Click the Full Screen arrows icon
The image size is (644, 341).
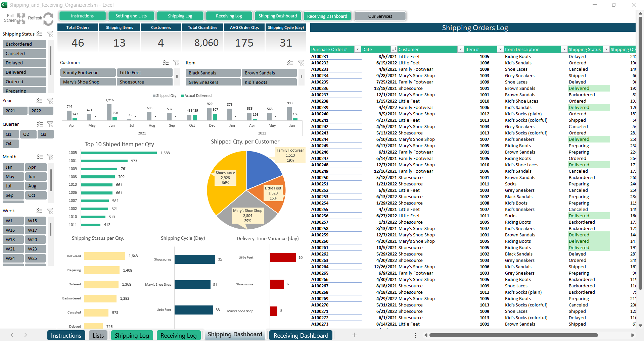(21, 19)
